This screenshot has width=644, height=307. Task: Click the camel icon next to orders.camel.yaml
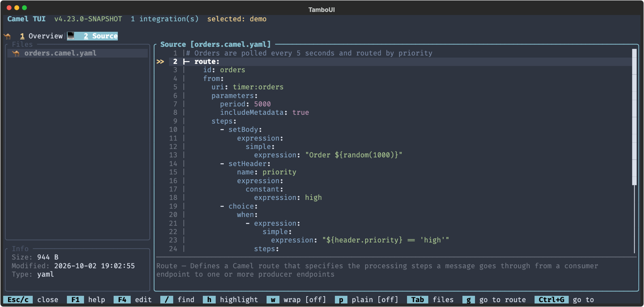pyautogui.click(x=16, y=53)
